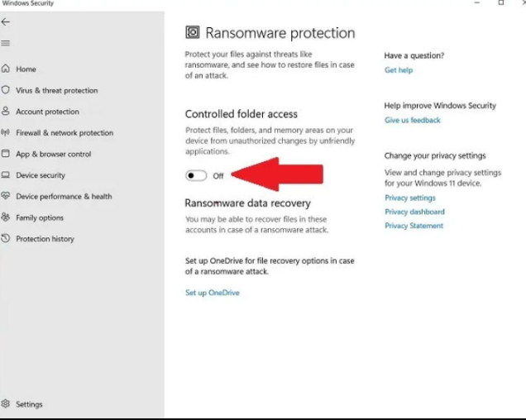Click the Protection history clock icon
526x420 pixels.
pos(7,239)
